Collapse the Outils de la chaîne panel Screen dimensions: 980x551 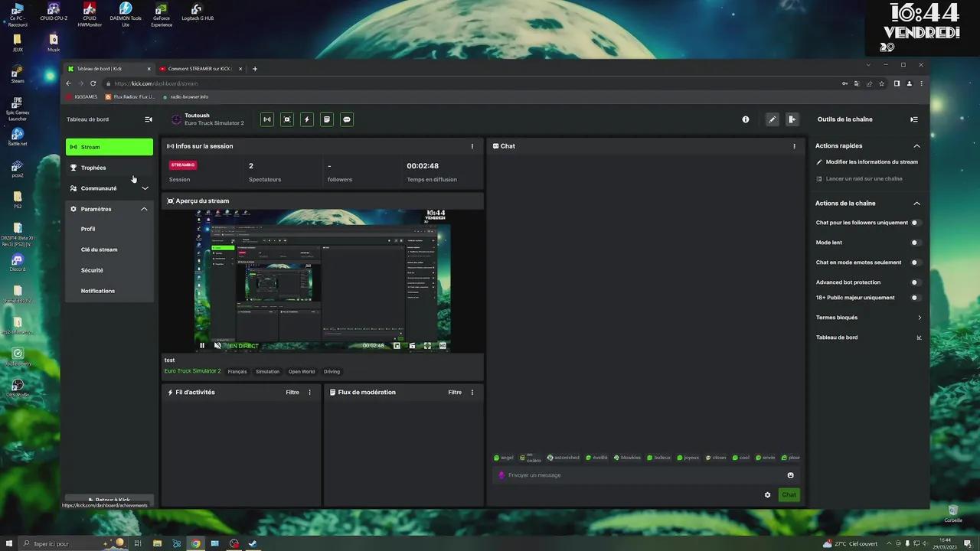click(x=914, y=119)
